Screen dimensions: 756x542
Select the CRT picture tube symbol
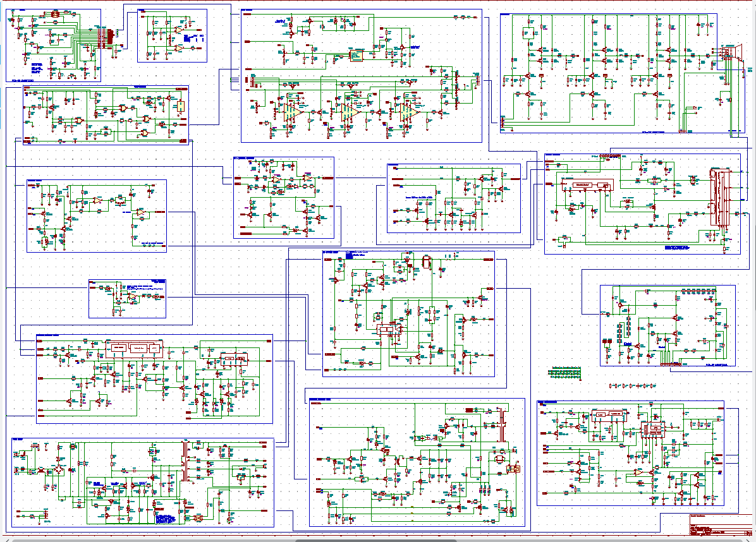click(x=732, y=53)
